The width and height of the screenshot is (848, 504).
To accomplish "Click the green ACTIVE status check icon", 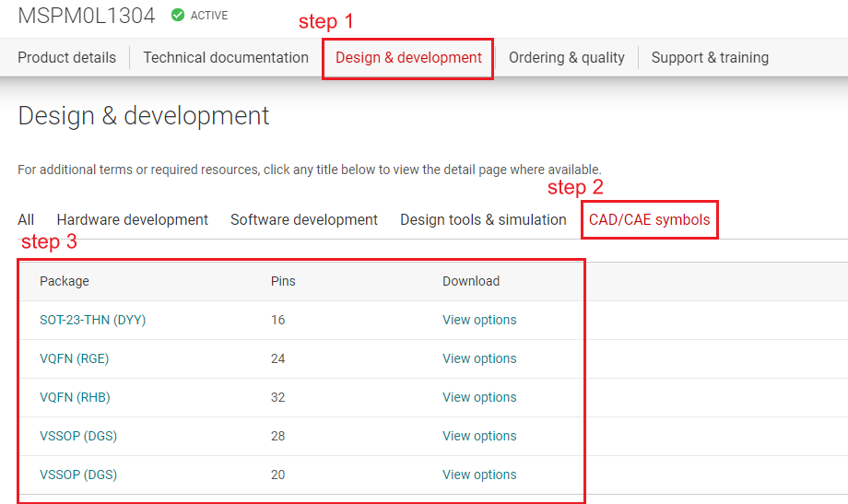I will point(178,15).
